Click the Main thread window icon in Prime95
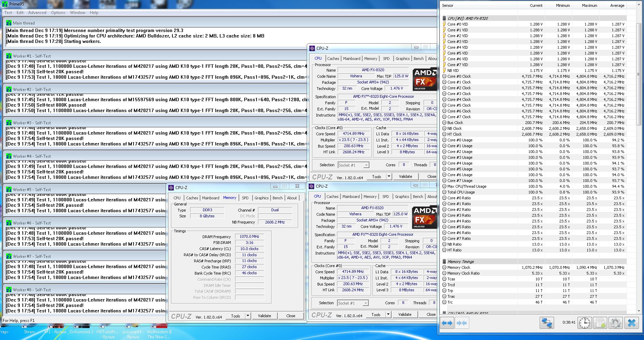This screenshot has width=644, height=340. pyautogui.click(x=9, y=23)
